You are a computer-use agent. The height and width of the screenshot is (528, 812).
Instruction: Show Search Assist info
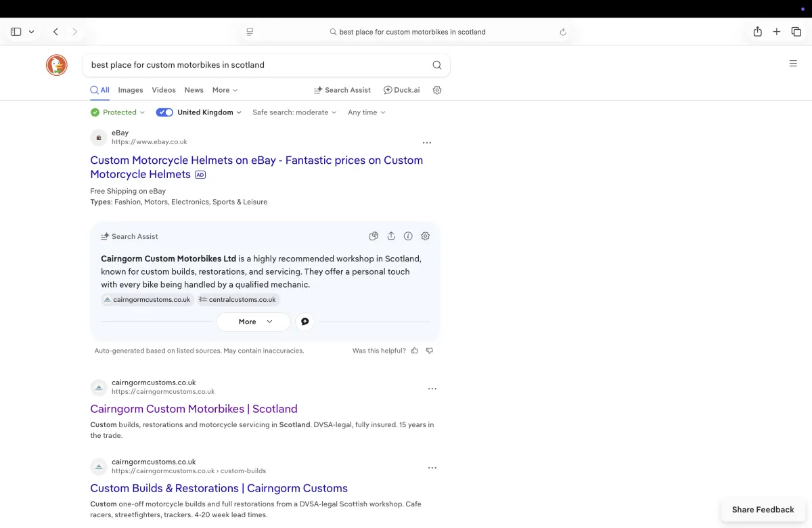coord(408,236)
